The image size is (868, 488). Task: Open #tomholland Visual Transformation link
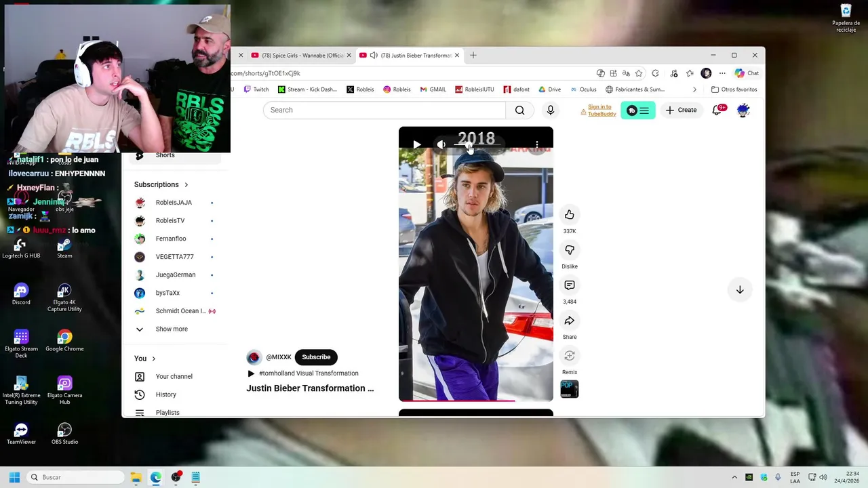pos(309,373)
